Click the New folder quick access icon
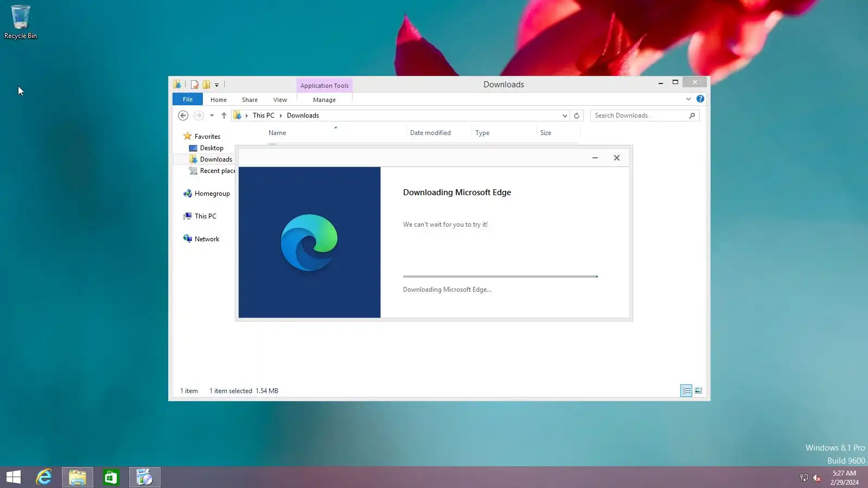Screen dimensions: 868x488 pyautogui.click(x=206, y=85)
